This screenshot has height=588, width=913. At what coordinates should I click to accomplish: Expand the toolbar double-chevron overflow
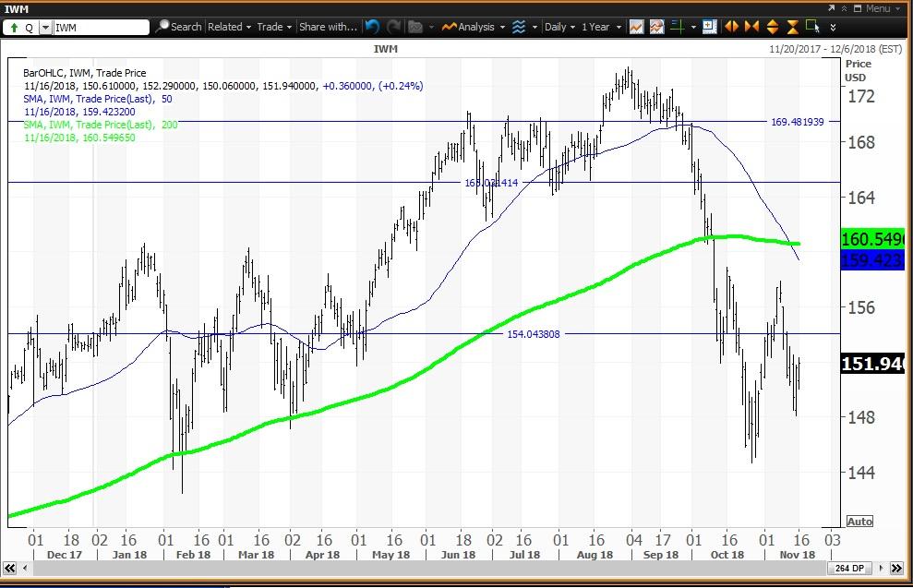coord(833,27)
